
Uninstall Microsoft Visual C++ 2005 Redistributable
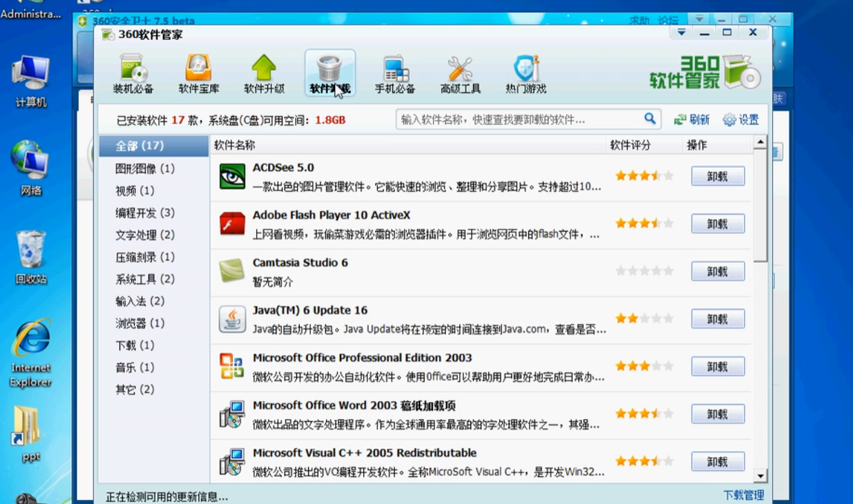coord(718,461)
